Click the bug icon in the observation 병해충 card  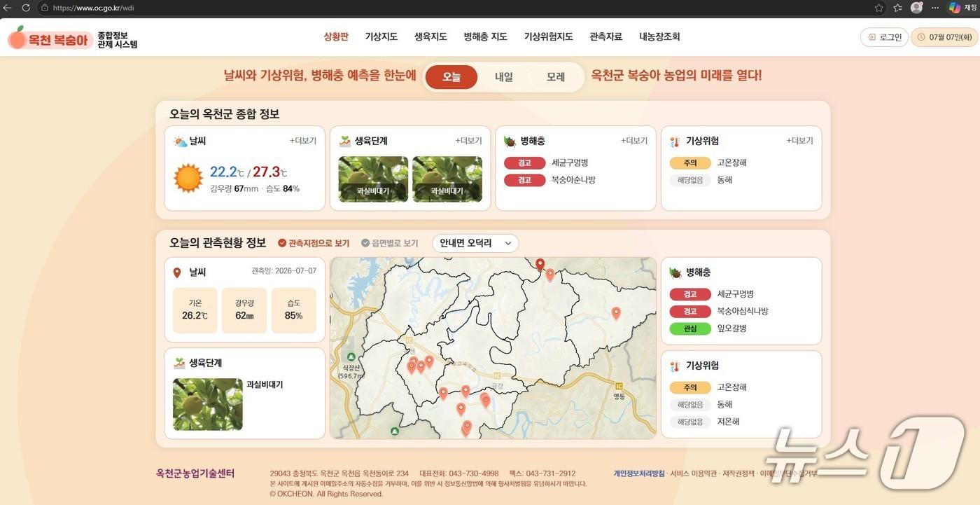coord(675,272)
